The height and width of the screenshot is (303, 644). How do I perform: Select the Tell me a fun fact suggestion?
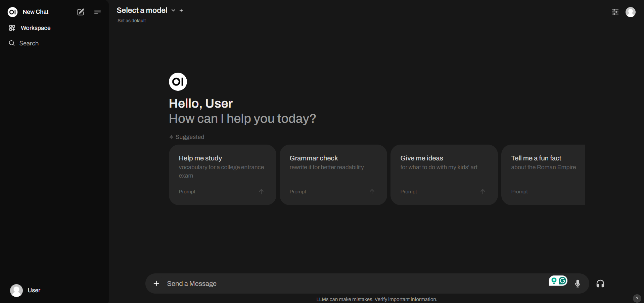[x=543, y=175]
